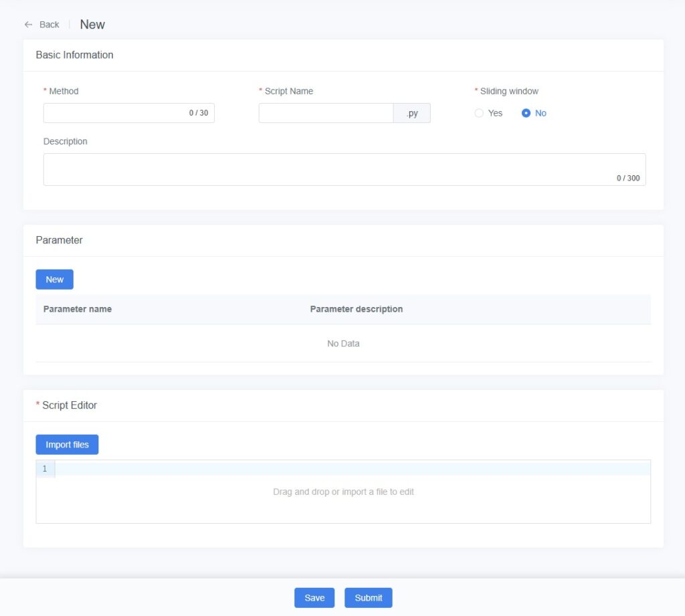Click the .py extension suffix box
Screen dimensions: 685x616
point(412,113)
